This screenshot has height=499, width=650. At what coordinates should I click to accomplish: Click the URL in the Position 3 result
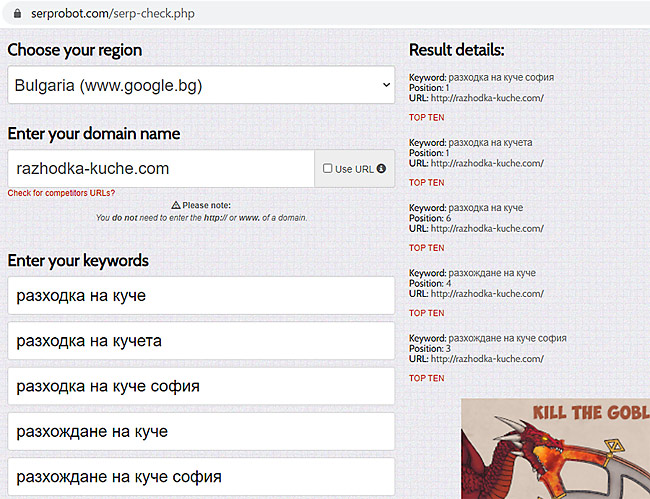coord(487,359)
